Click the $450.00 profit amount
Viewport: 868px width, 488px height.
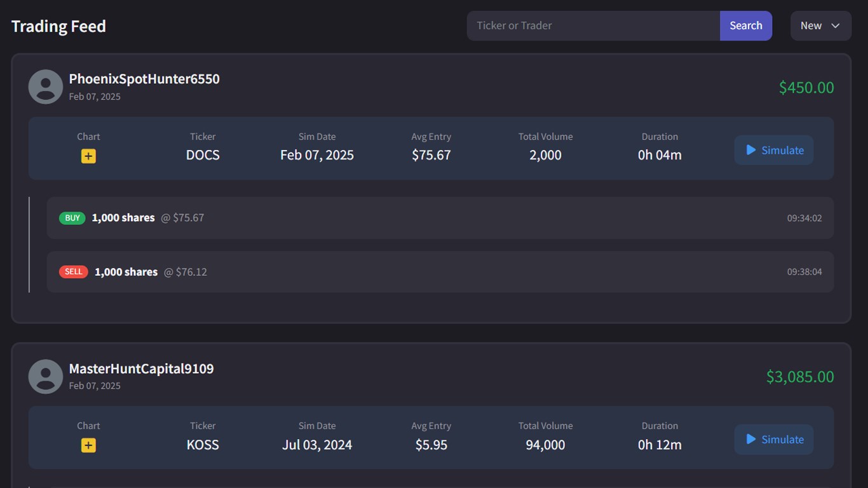(x=806, y=88)
